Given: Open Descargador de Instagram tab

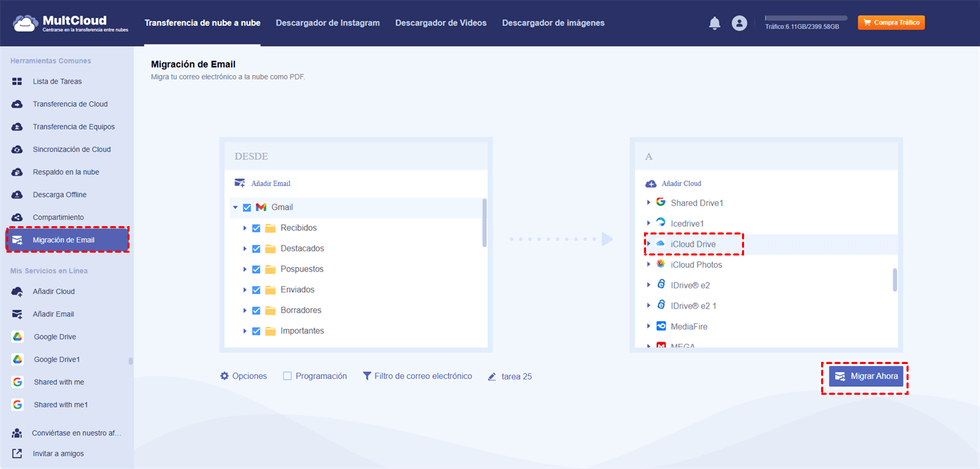Looking at the screenshot, I should 328,23.
